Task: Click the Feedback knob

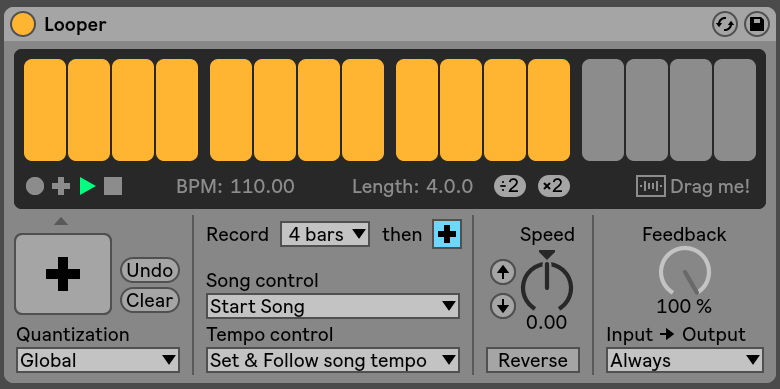Action: click(684, 271)
